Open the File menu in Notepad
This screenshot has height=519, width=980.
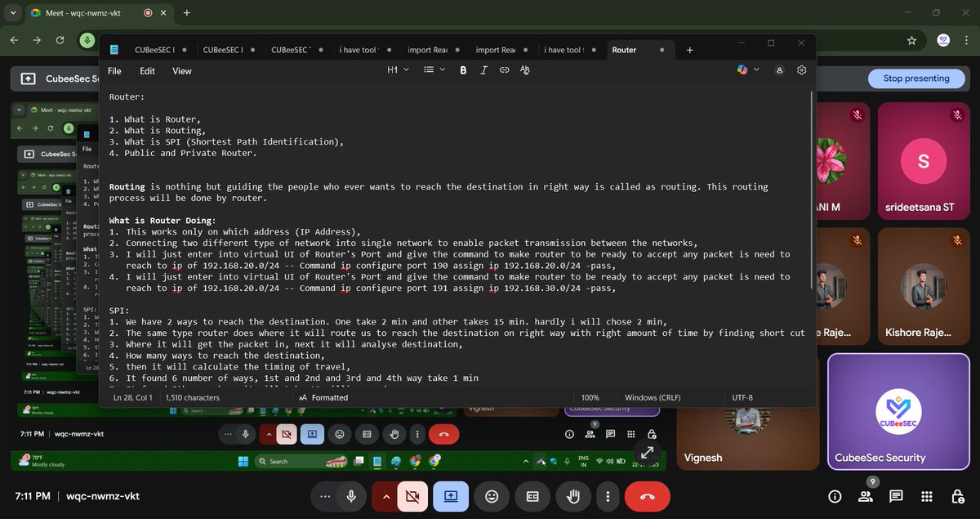pyautogui.click(x=114, y=71)
